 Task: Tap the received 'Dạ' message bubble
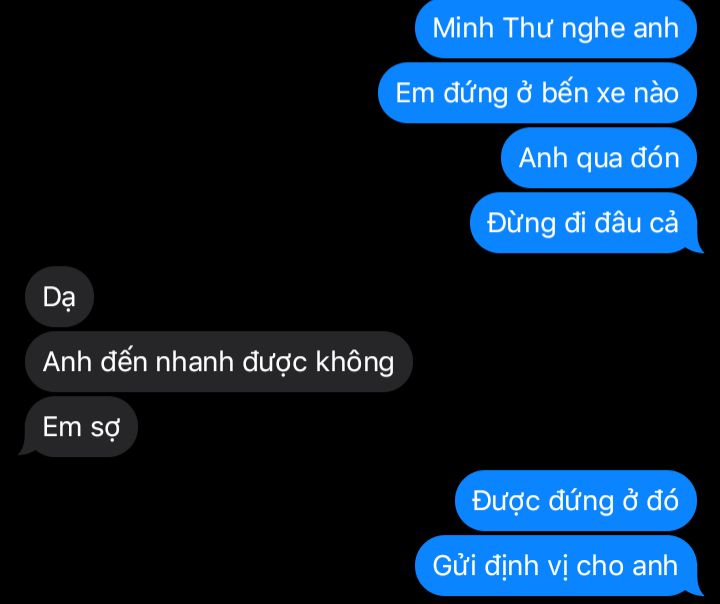59,297
